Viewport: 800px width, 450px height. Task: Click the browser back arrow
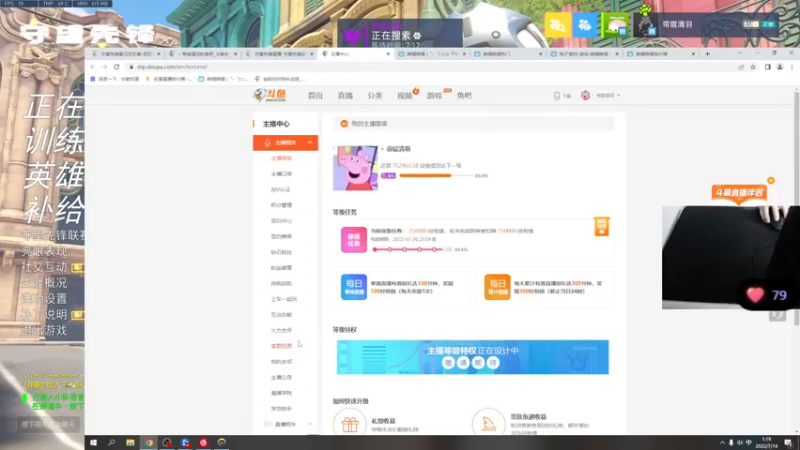92,67
